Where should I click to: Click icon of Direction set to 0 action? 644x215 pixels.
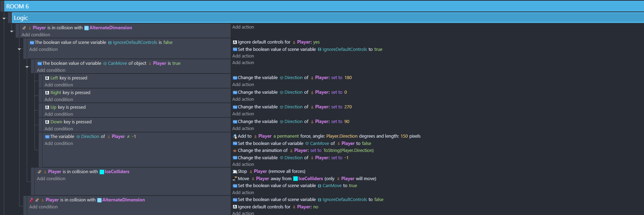[x=235, y=92]
